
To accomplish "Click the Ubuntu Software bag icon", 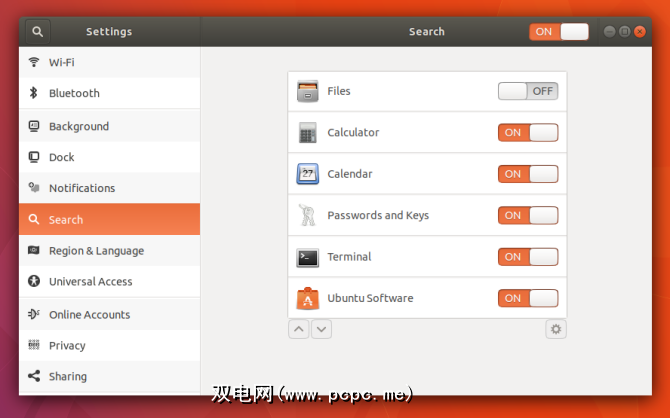I will coord(308,298).
